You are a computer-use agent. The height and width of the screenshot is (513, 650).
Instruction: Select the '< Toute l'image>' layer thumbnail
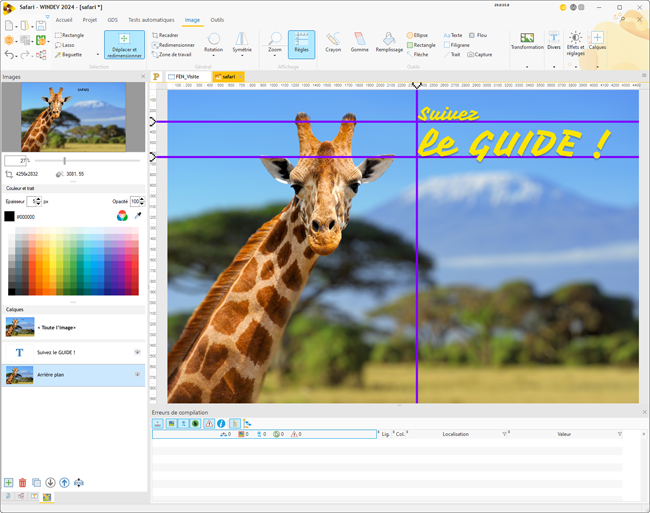[x=20, y=327]
